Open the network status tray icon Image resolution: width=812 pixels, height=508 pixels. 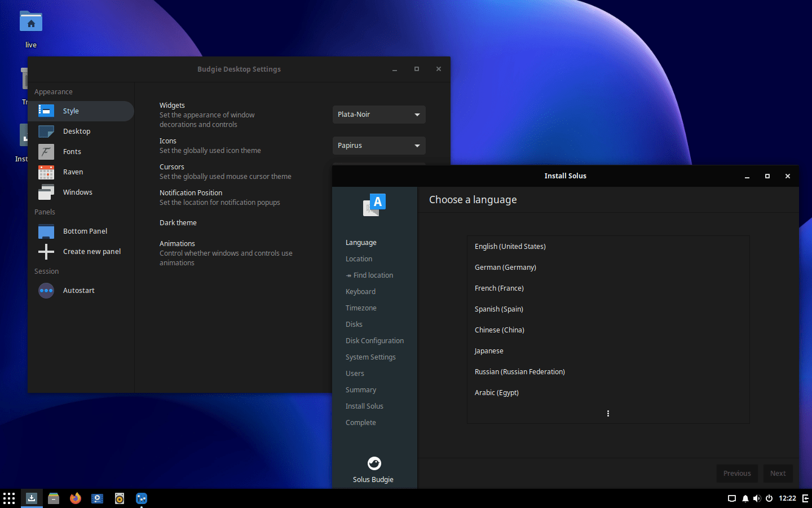point(732,498)
